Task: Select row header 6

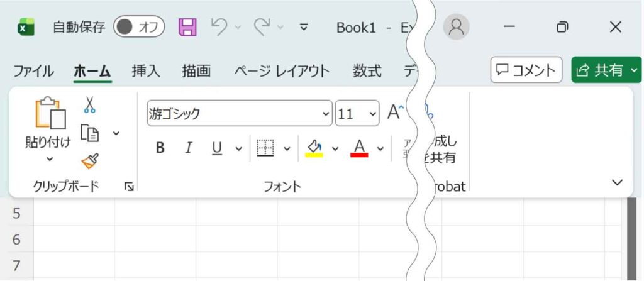Action: click(16, 239)
